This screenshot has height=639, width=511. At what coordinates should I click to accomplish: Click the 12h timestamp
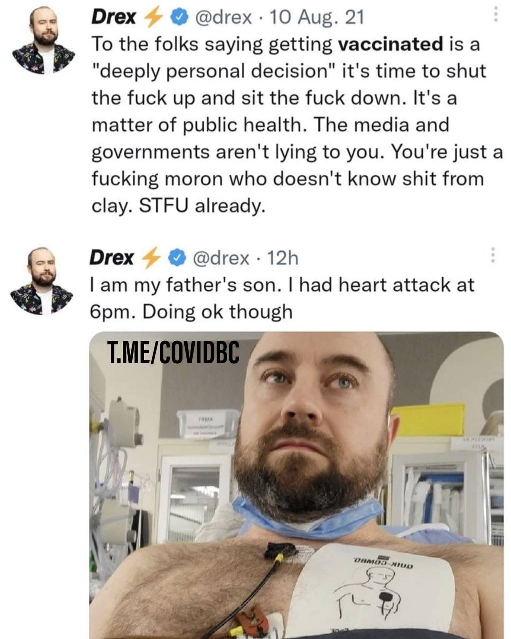(283, 258)
